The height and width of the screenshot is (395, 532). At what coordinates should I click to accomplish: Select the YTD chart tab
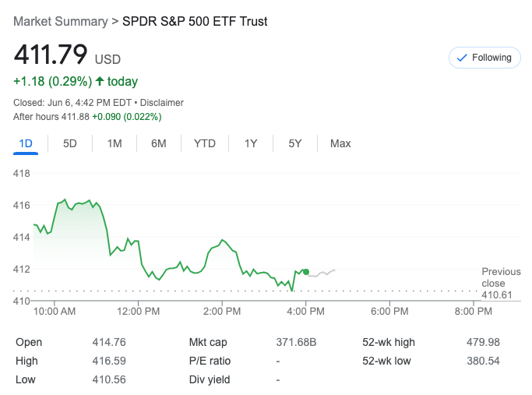(x=205, y=143)
